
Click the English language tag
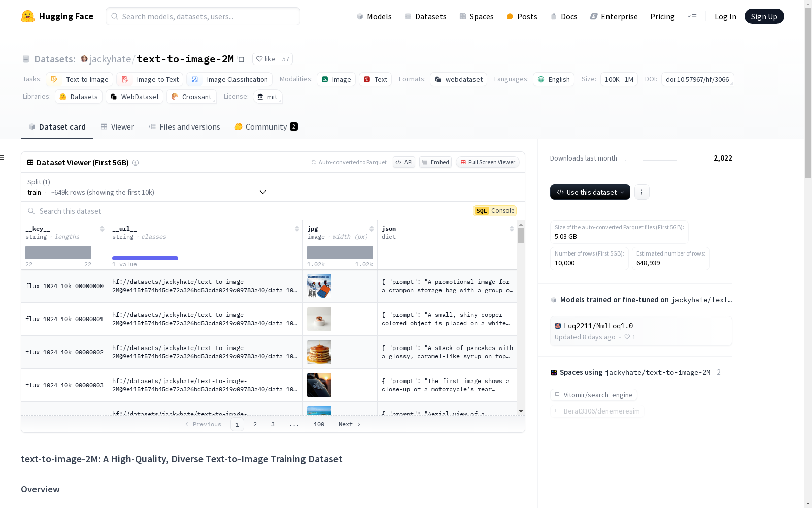(554, 79)
